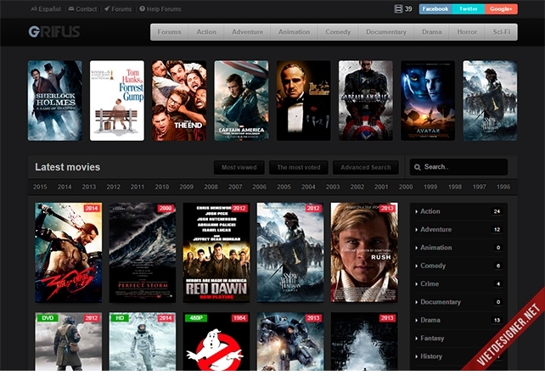545x392 pixels.
Task: Select the Animation navigation menu item
Action: (294, 32)
